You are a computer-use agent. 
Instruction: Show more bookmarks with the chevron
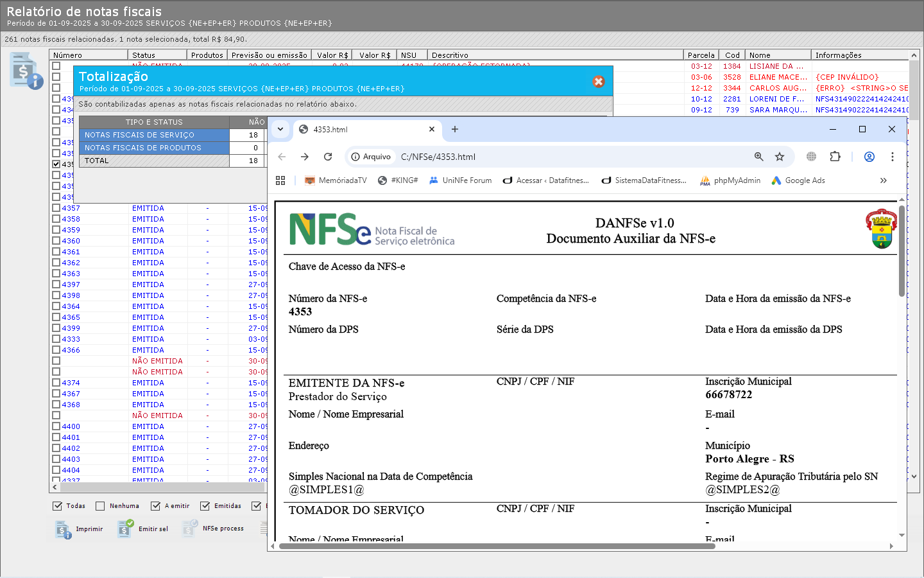(x=884, y=180)
